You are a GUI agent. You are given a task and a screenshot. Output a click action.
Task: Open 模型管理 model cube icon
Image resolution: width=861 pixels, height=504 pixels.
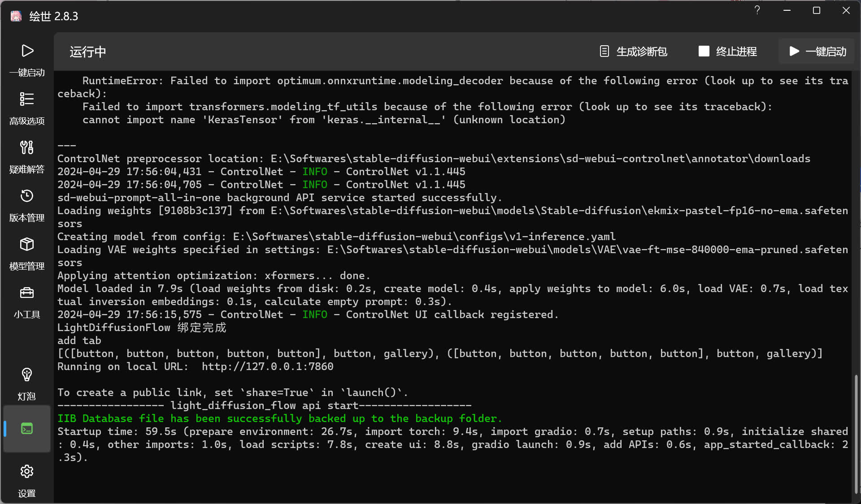27,245
